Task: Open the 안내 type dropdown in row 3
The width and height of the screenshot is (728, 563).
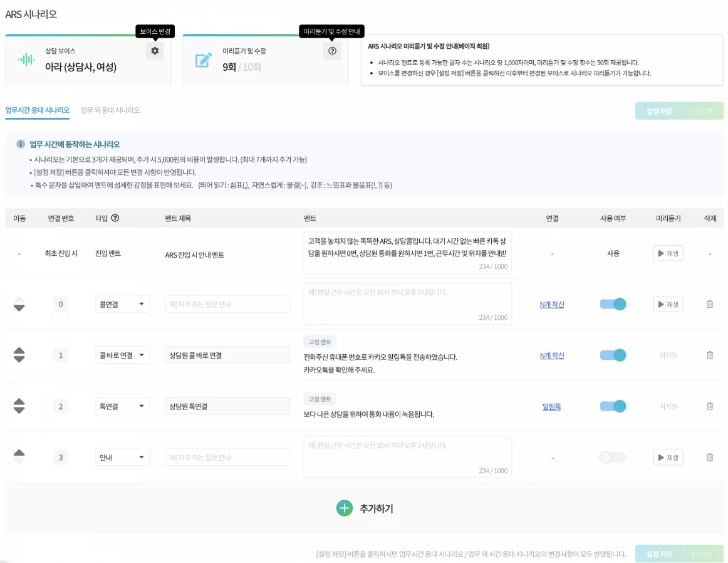Action: [x=122, y=458]
